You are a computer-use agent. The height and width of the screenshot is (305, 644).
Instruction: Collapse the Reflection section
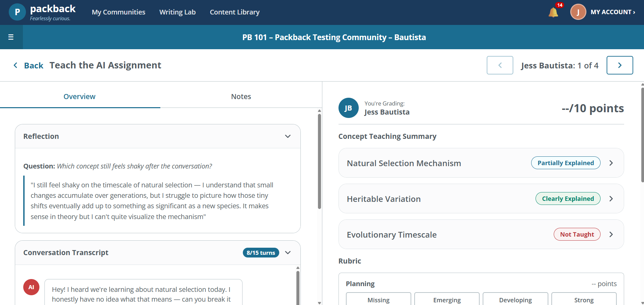pos(288,136)
